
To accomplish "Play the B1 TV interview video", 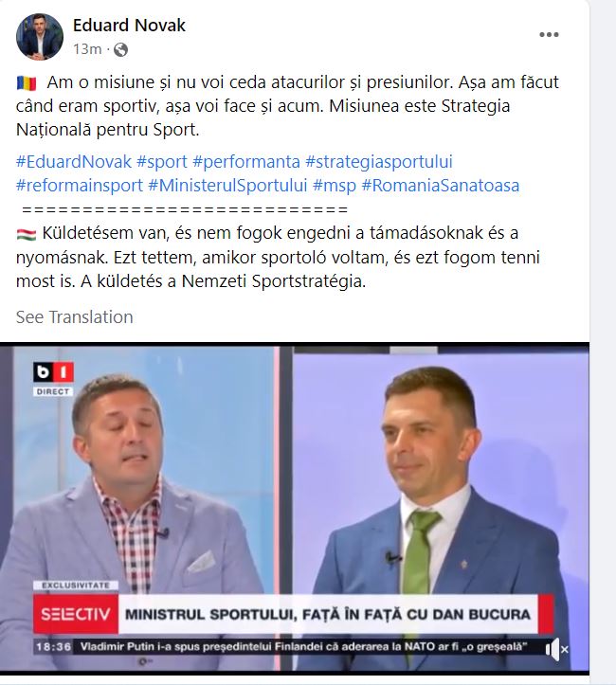I will coord(295,509).
